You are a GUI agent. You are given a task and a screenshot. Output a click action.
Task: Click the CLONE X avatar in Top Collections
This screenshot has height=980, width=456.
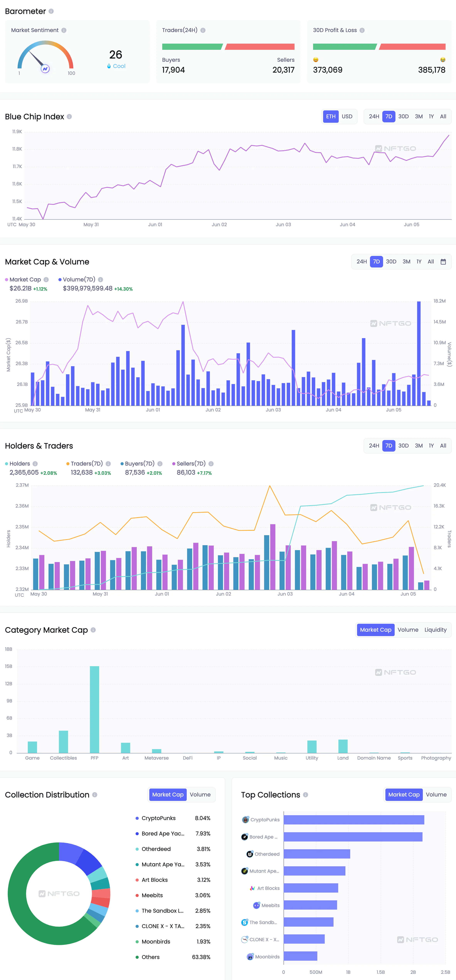click(245, 939)
